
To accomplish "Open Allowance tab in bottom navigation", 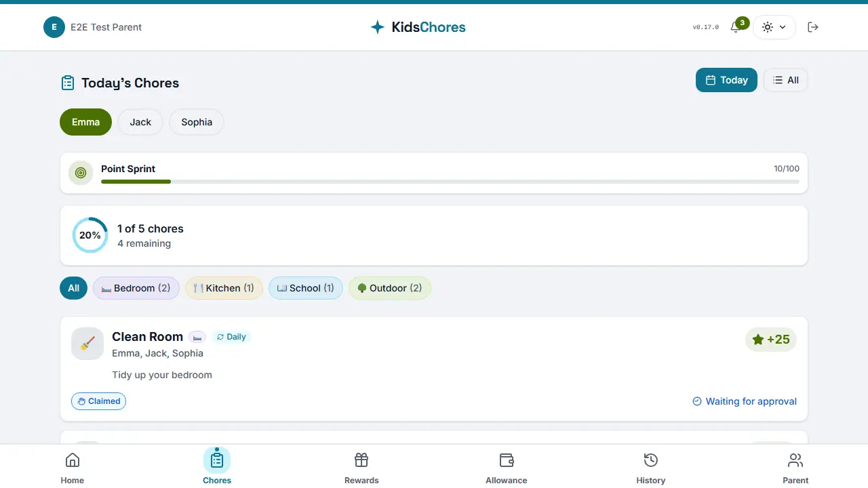I will [x=507, y=468].
